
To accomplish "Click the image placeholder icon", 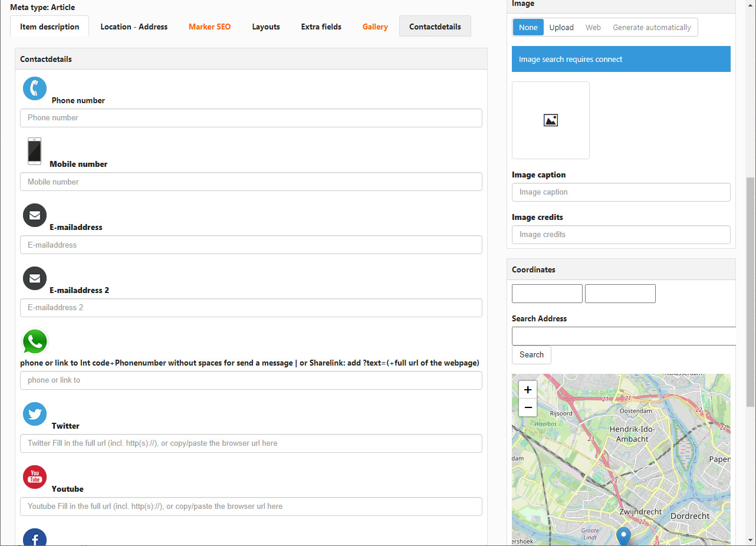I will point(551,120).
